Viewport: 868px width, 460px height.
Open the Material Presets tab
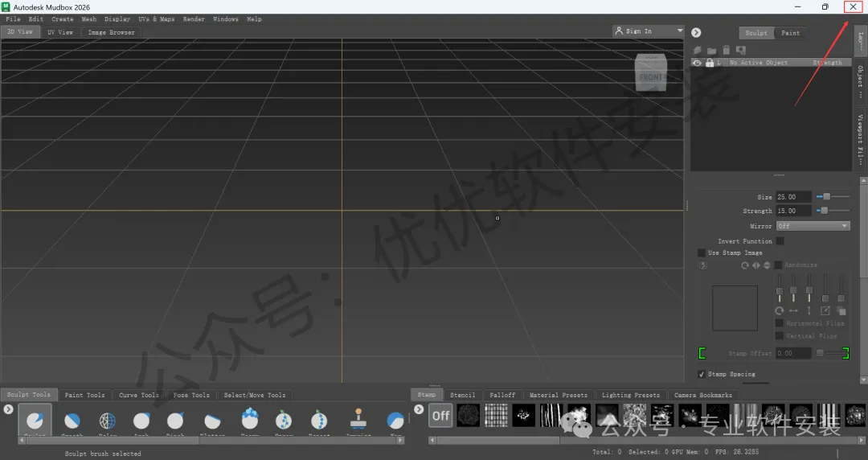(558, 395)
